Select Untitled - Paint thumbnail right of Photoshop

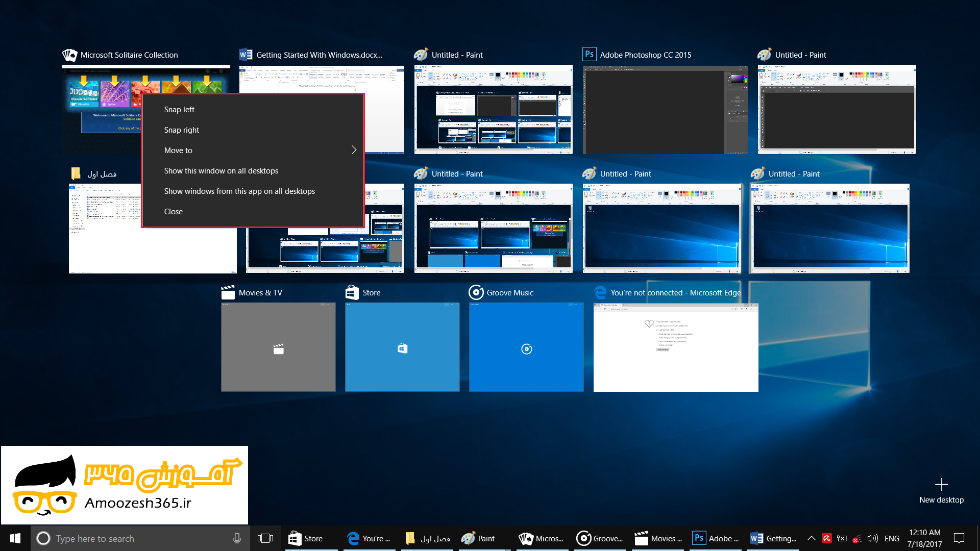pyautogui.click(x=837, y=110)
